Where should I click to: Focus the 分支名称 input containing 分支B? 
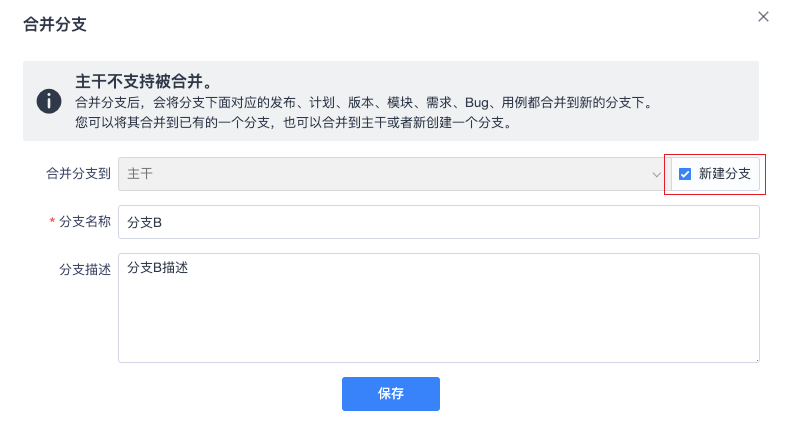pyautogui.click(x=439, y=222)
